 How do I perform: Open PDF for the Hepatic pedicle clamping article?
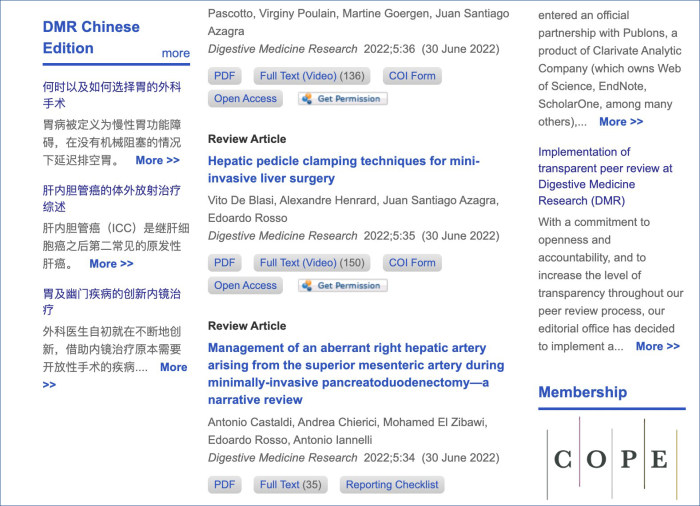(225, 263)
